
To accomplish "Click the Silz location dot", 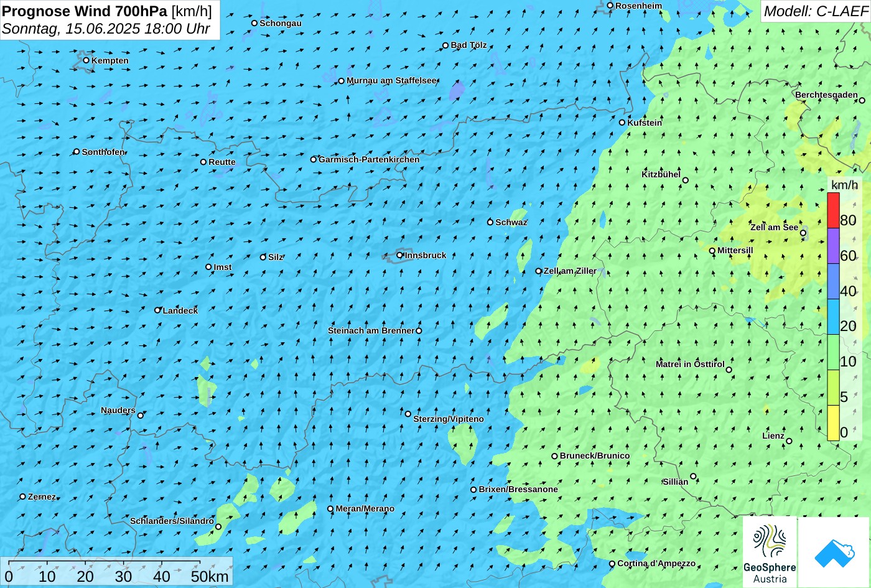I will pyautogui.click(x=263, y=257).
